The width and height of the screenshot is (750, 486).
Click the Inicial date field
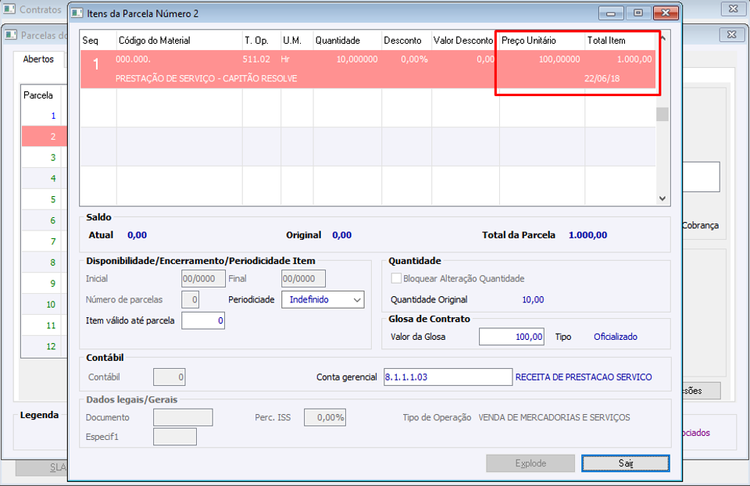click(203, 278)
